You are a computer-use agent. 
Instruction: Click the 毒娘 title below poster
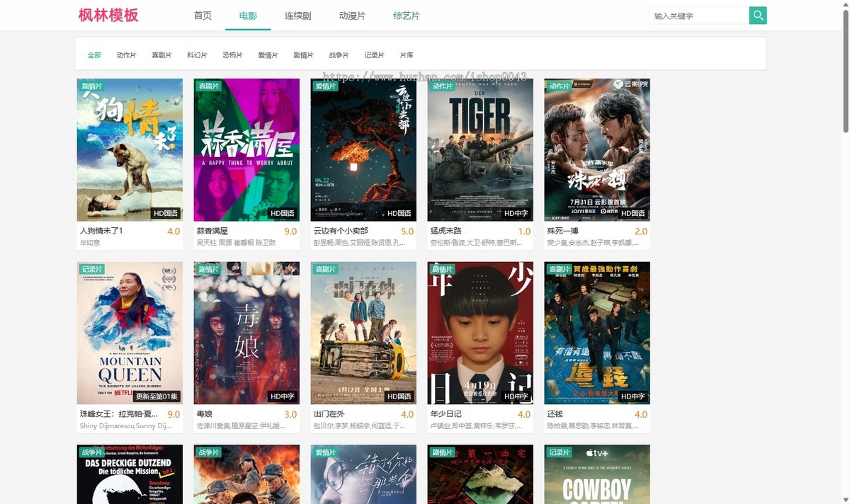coord(204,414)
